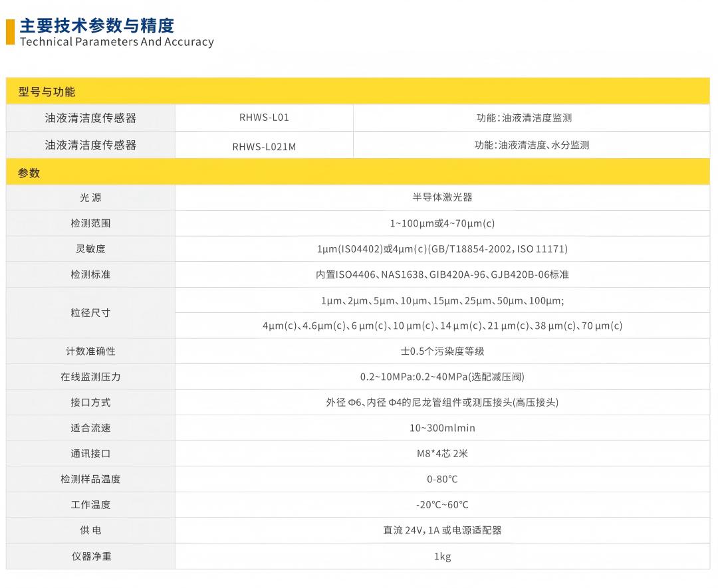718x588 pixels.
Task: Click the ±0.5个污染度等级 accuracy value
Action: point(442,351)
